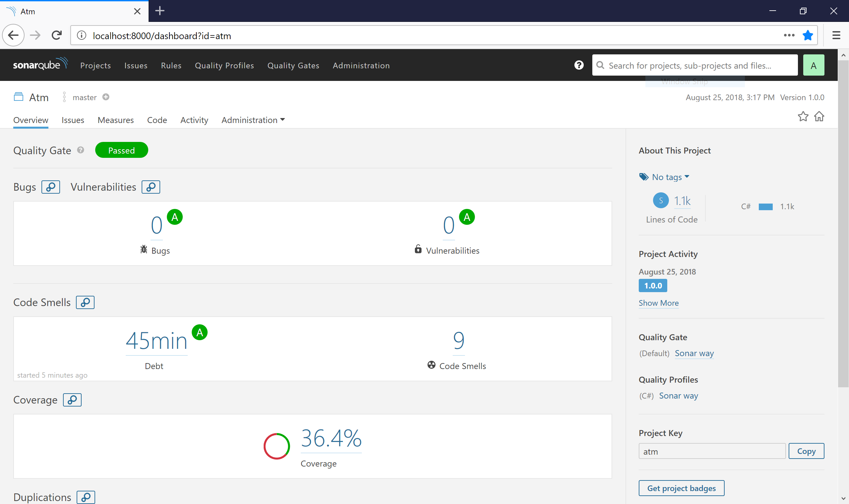Viewport: 849px width, 504px height.
Task: Click the Bugs link icon button
Action: pos(51,187)
